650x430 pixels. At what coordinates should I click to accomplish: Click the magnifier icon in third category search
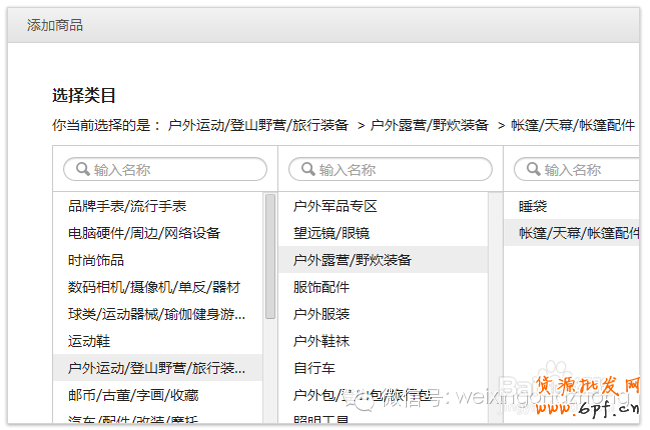pyautogui.click(x=533, y=170)
